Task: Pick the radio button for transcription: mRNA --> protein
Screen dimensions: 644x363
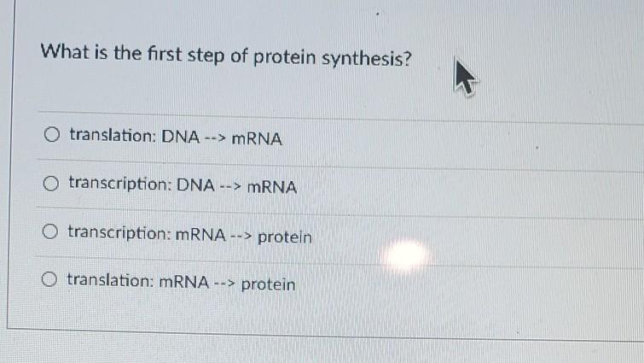Action: point(49,231)
